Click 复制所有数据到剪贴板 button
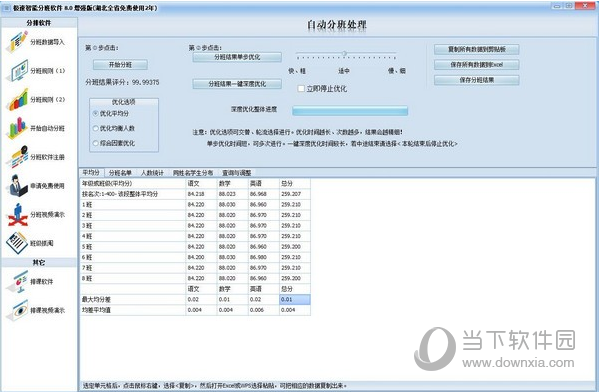The image size is (599, 392). click(477, 49)
